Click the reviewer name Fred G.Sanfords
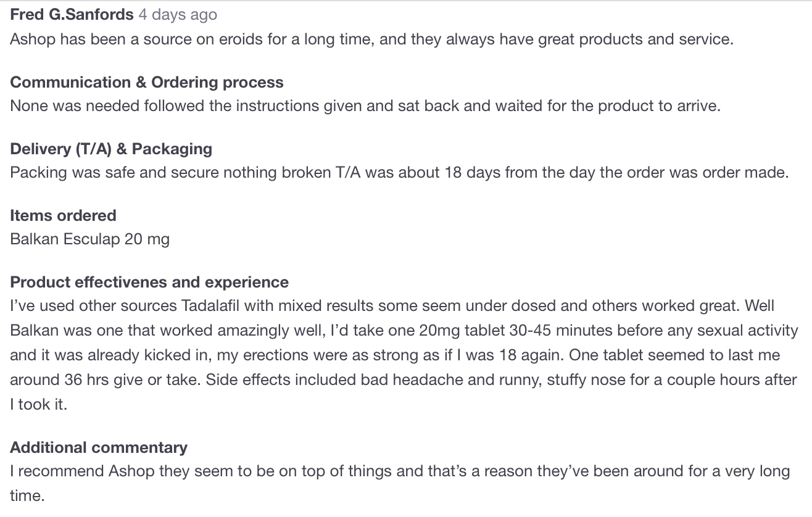812x517 pixels. tap(72, 14)
